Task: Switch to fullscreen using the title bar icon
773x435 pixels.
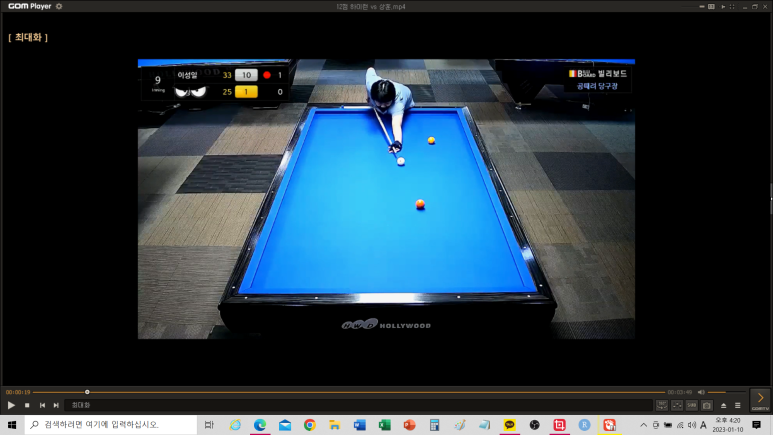Action: pyautogui.click(x=732, y=6)
